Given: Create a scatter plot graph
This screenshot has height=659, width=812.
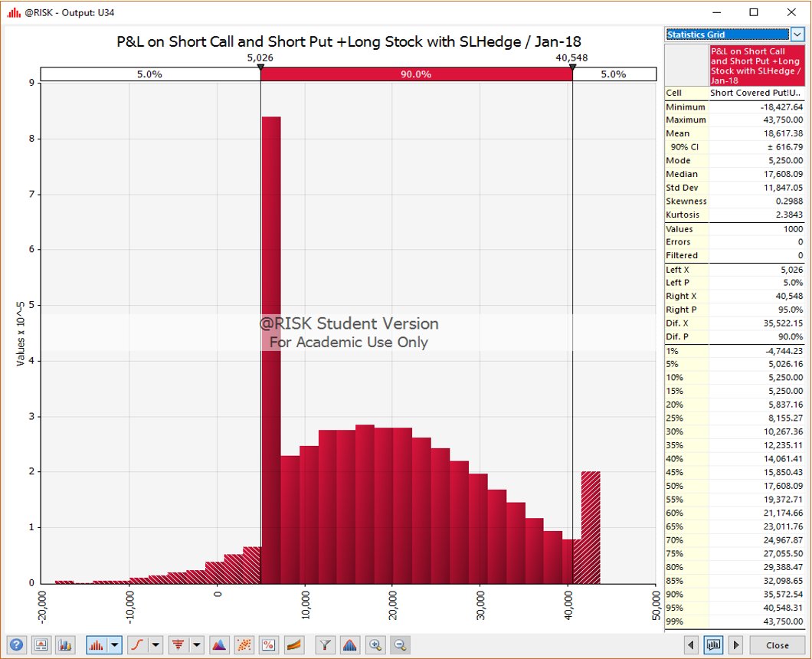Looking at the screenshot, I should (x=244, y=645).
